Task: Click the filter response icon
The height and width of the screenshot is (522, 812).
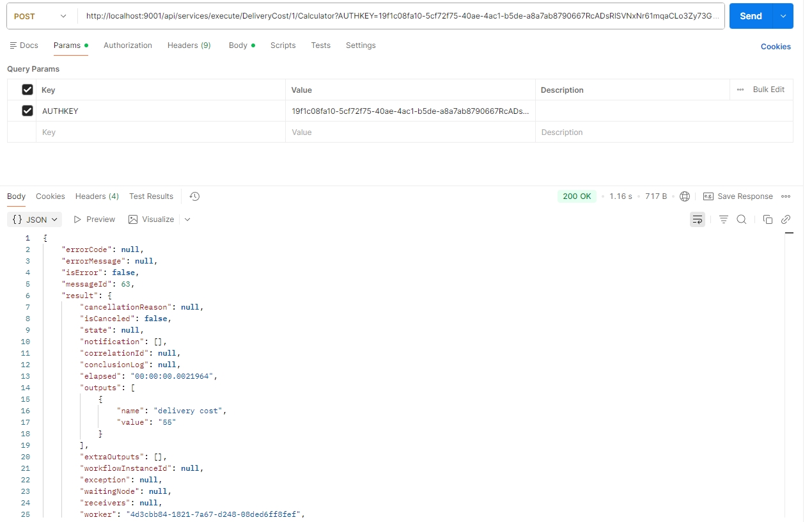Action: pos(724,219)
